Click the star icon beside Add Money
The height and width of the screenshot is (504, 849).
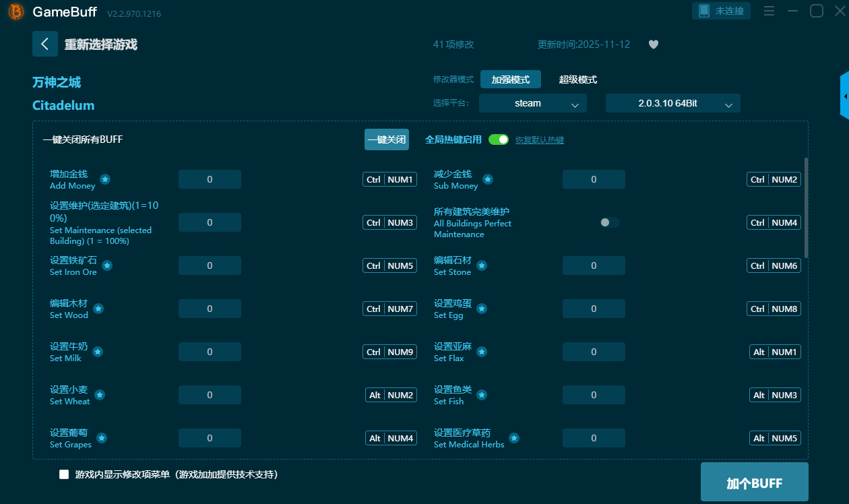pos(105,179)
